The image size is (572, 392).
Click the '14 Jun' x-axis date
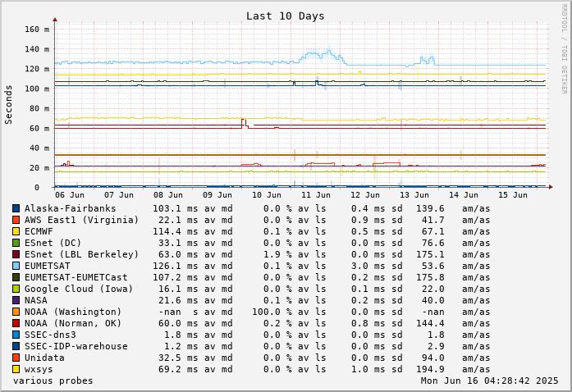(464, 195)
